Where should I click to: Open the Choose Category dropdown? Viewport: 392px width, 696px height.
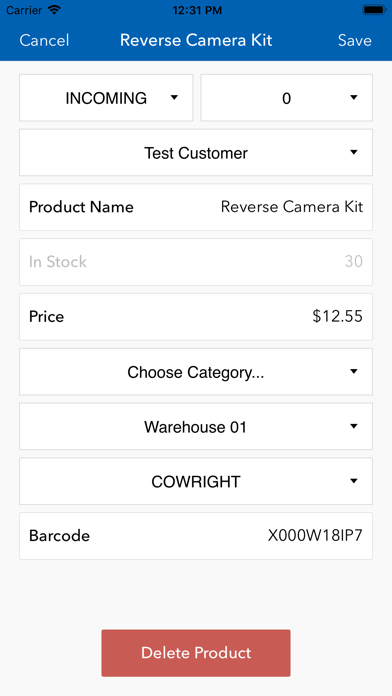(196, 372)
